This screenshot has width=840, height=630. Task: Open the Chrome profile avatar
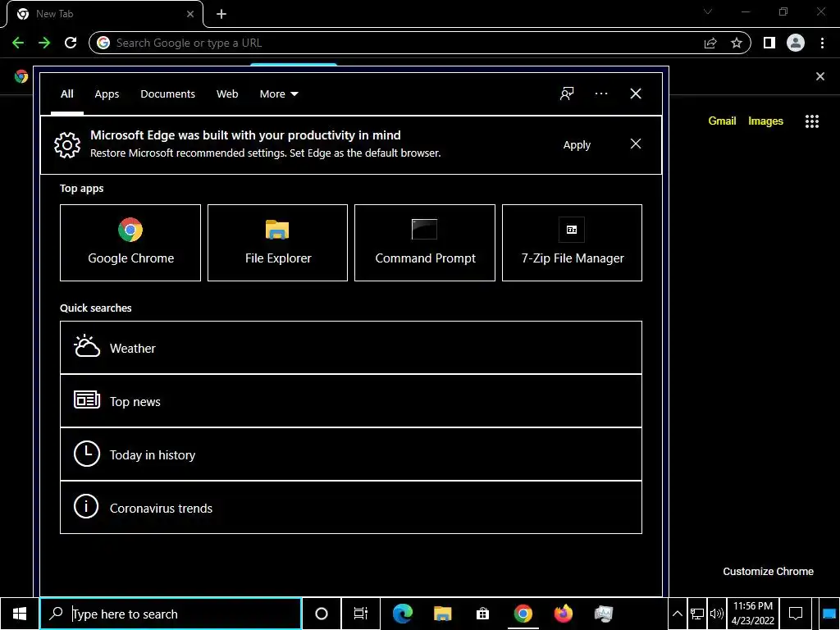796,43
